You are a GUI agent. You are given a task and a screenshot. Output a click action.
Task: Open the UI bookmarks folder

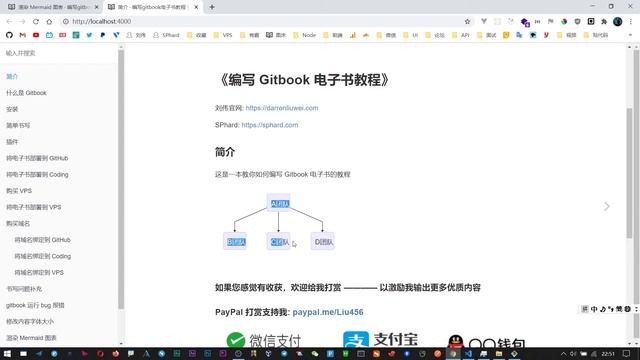[411, 35]
